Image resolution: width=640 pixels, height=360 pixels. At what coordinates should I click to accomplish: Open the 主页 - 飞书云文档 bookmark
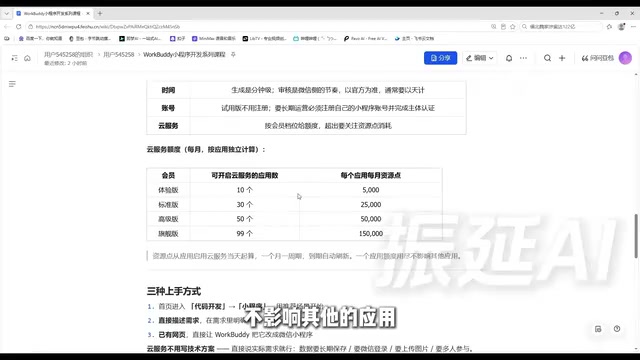(414, 38)
